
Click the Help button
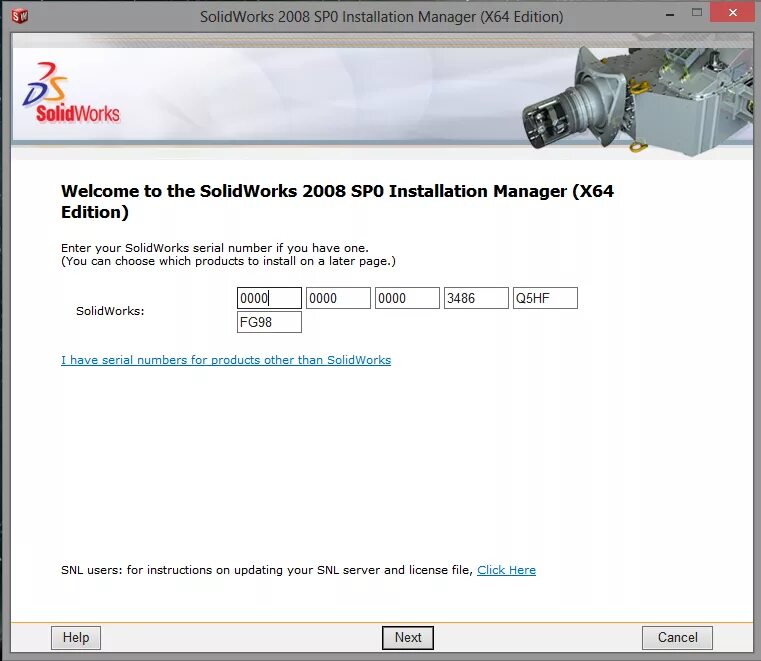[76, 637]
